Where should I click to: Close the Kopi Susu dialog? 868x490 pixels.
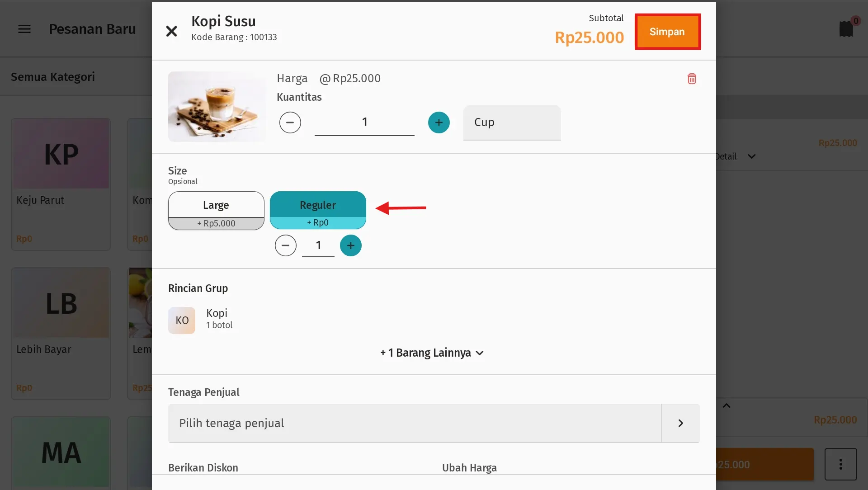(x=171, y=30)
